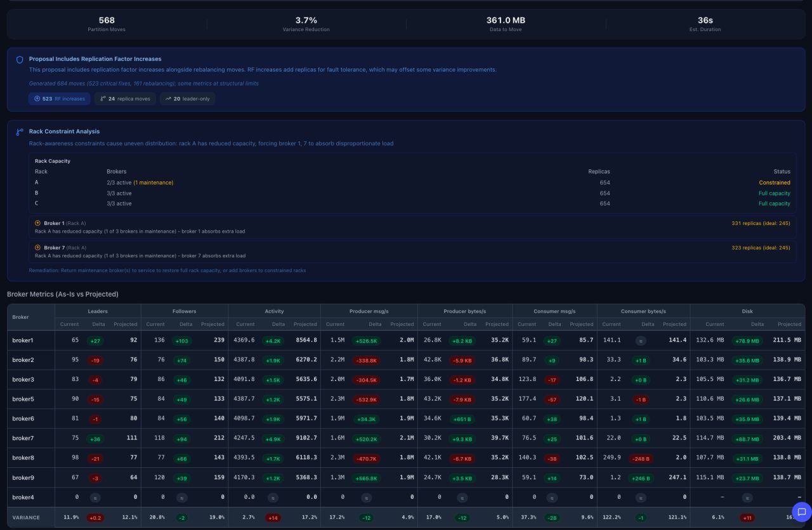Click the +78.9 MB Disk delta for broker1
The image size is (812, 530).
[747, 340]
